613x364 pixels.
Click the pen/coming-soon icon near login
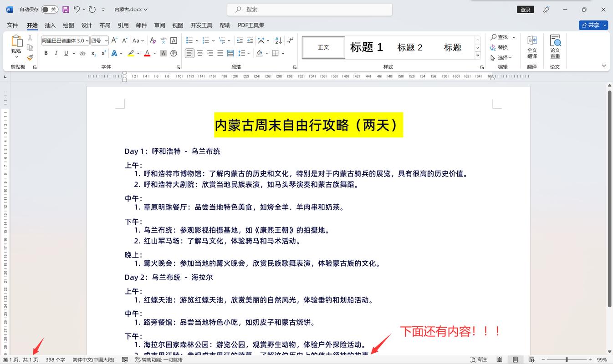547,9
